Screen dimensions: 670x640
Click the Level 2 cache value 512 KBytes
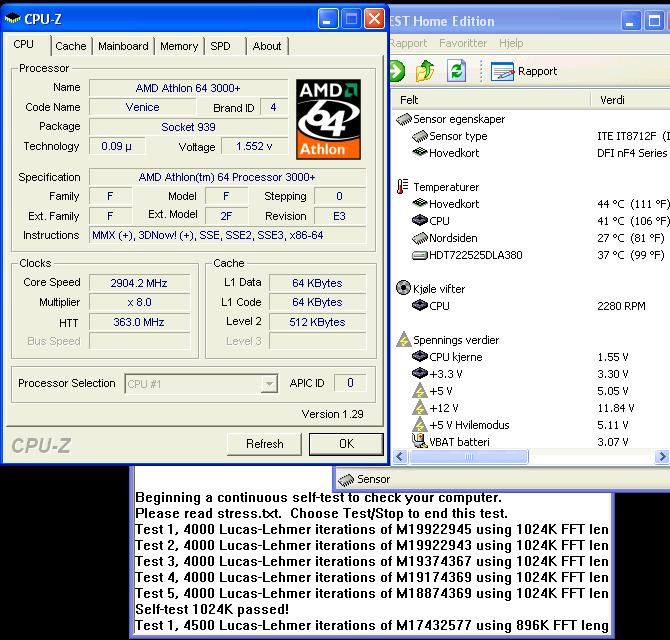pyautogui.click(x=317, y=322)
